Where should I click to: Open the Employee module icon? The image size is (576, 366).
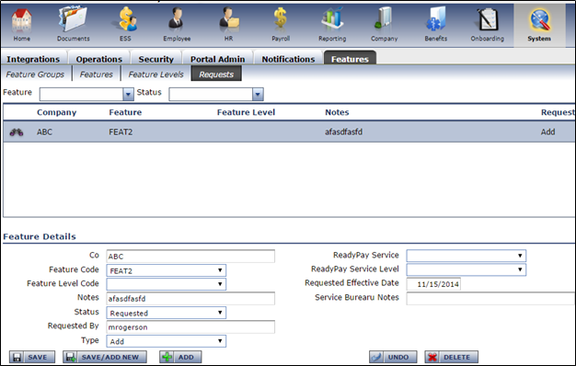(x=177, y=25)
